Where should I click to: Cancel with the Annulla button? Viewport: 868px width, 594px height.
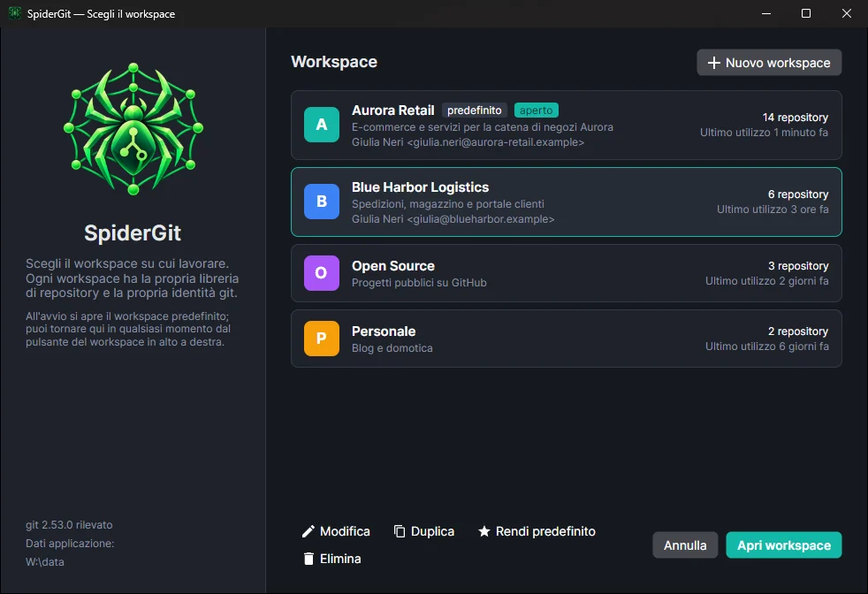pos(685,545)
